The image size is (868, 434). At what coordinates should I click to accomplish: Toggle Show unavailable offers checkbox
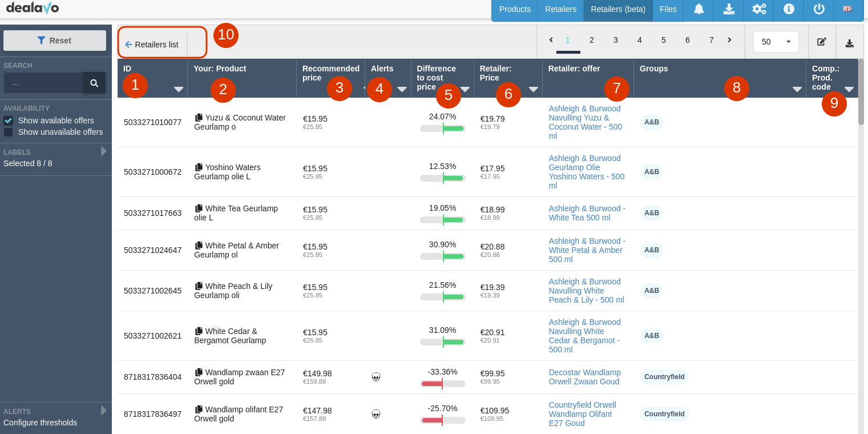tap(8, 132)
